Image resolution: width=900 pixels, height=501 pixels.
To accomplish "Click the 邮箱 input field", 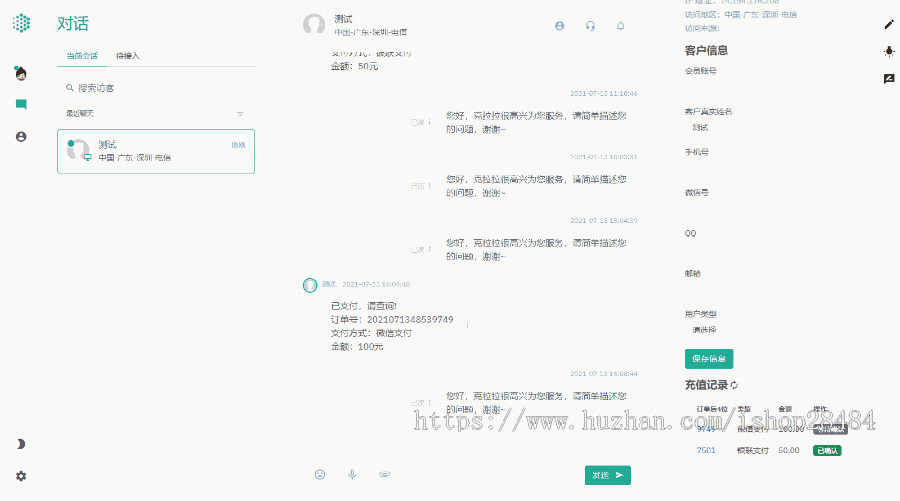I will (775, 290).
